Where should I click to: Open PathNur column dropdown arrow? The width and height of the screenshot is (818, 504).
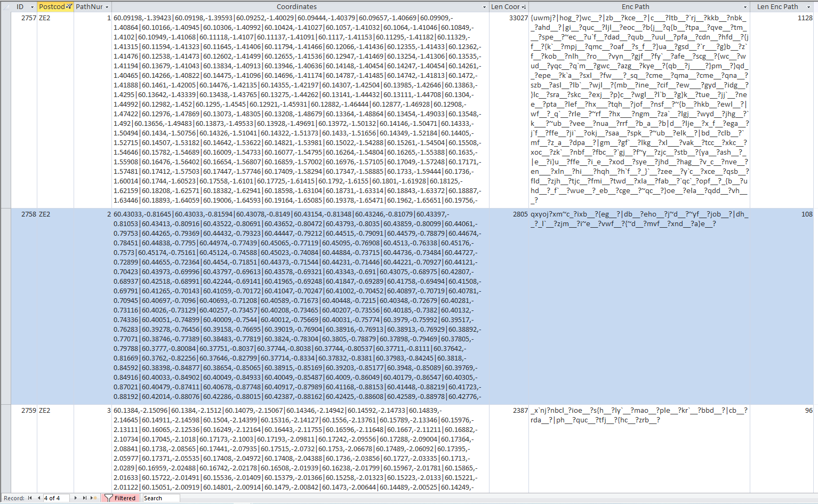pyautogui.click(x=107, y=7)
